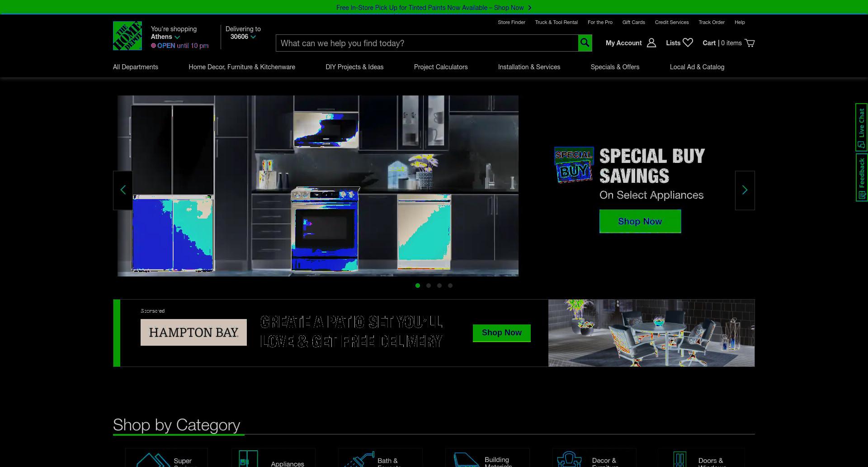Open the All Departments menu
The image size is (868, 467).
pos(136,67)
